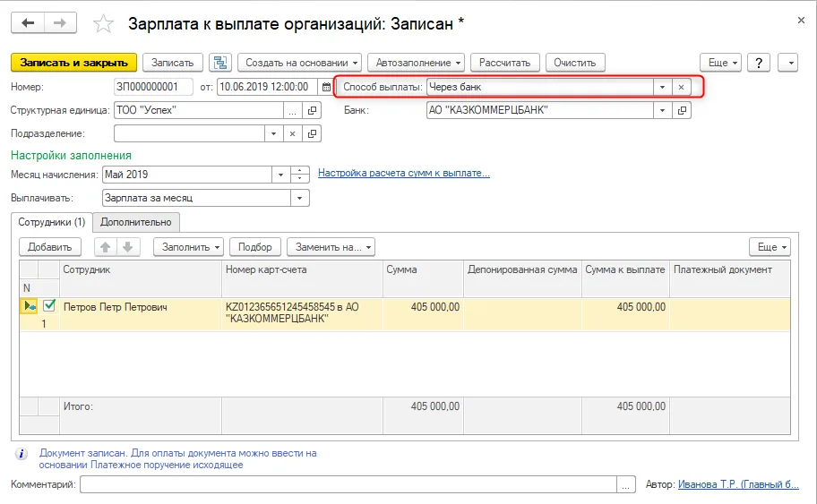
Task: Open the Выплачивать dropdown
Action: 299,198
